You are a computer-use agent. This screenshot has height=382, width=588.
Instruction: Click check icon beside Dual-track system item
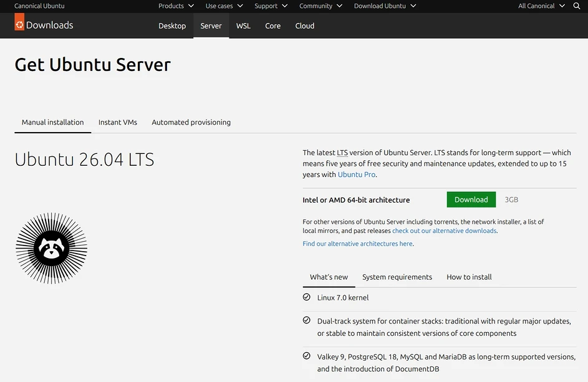[306, 320]
